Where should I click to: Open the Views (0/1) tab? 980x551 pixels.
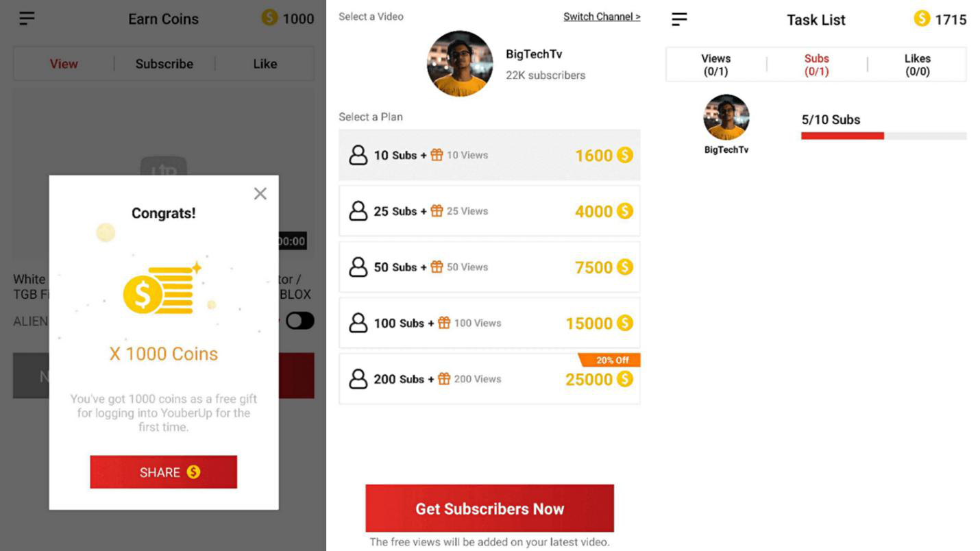point(715,64)
